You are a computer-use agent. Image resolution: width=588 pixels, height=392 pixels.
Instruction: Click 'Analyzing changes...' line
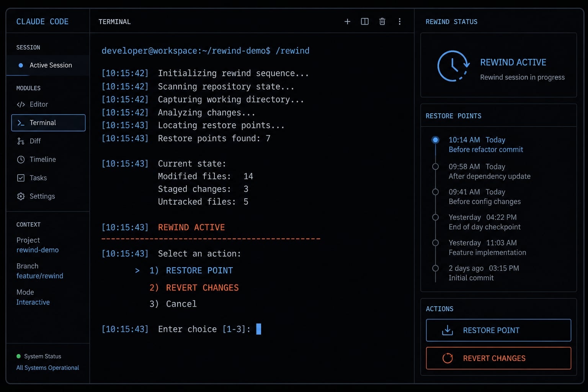point(178,113)
